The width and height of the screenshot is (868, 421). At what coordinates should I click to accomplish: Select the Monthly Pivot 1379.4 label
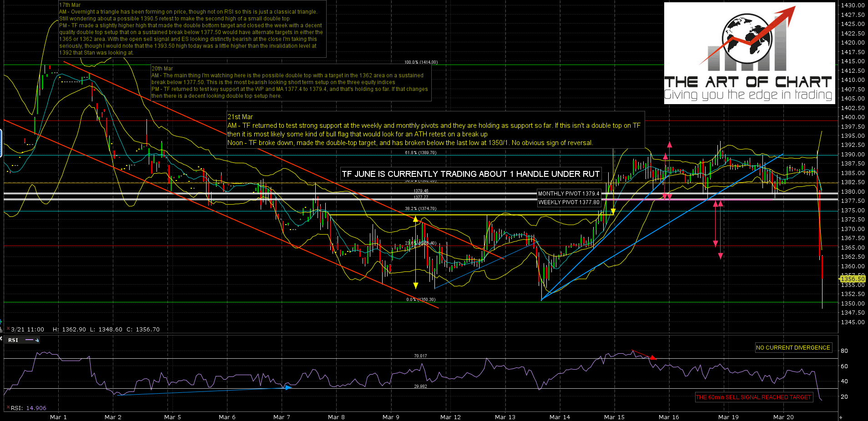(x=569, y=194)
